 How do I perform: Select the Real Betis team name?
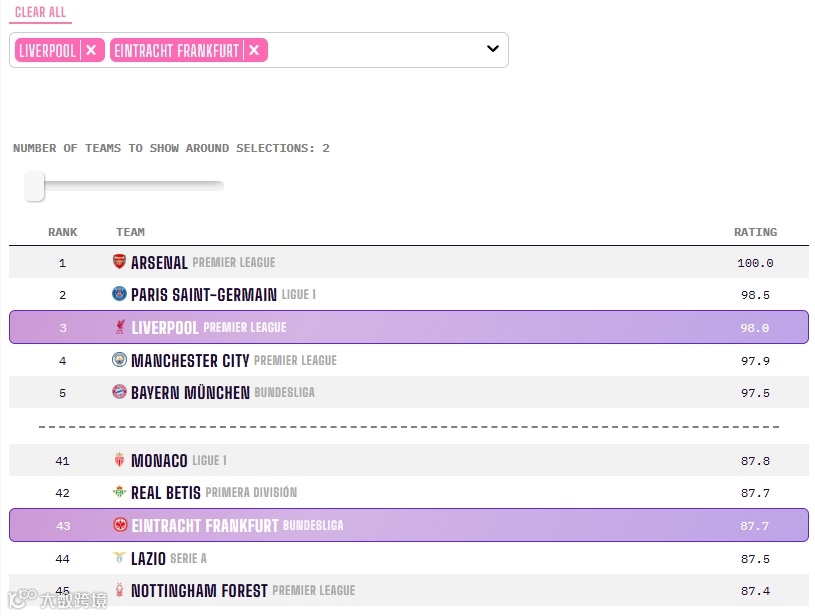pos(166,493)
